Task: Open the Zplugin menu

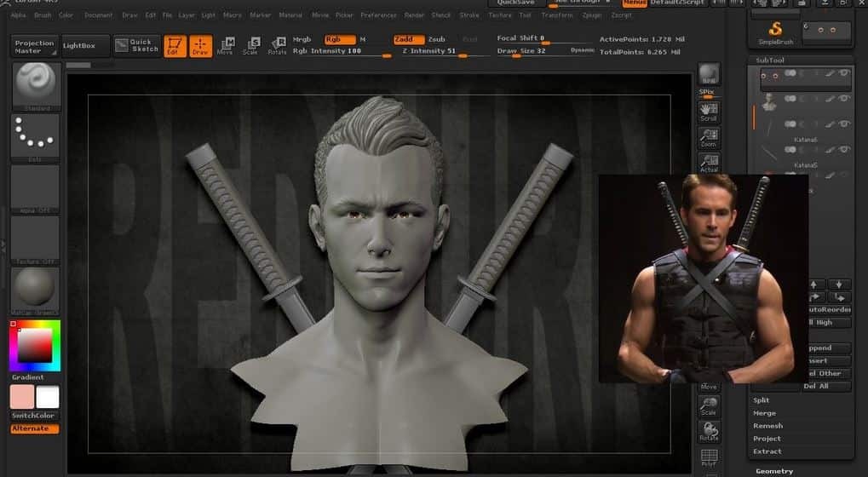Action: (x=592, y=15)
